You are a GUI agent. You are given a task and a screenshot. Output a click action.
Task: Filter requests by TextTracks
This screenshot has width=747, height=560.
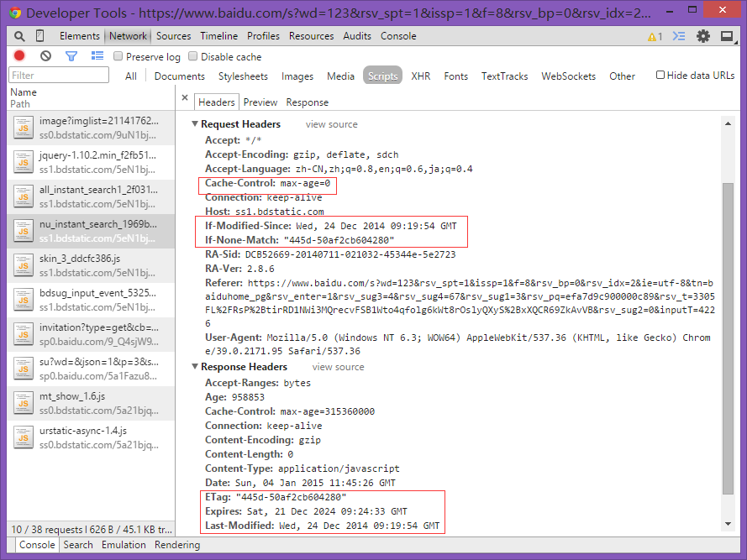504,76
